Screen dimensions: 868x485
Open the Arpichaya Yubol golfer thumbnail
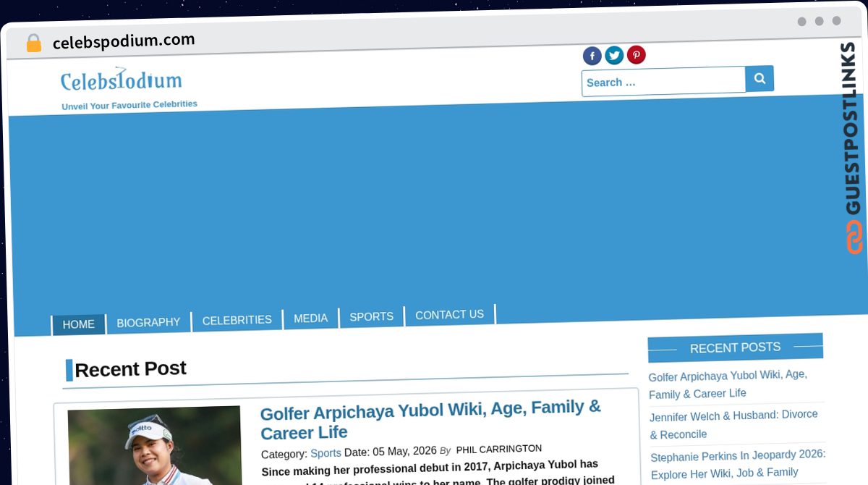[155, 445]
